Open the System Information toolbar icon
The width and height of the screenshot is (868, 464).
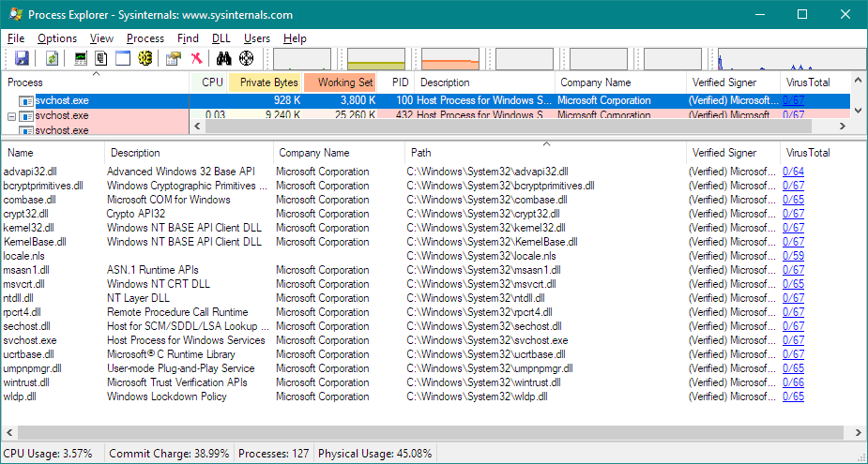click(x=81, y=58)
